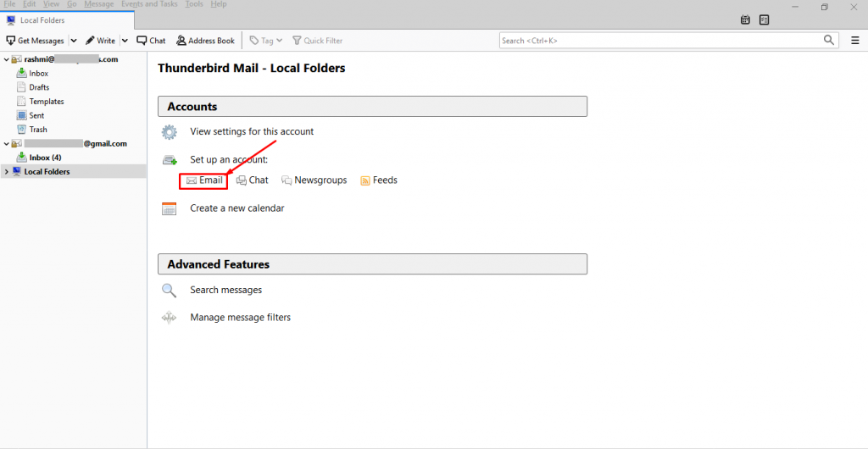Click the search magnifier icon
This screenshot has width=868, height=449.
(829, 40)
